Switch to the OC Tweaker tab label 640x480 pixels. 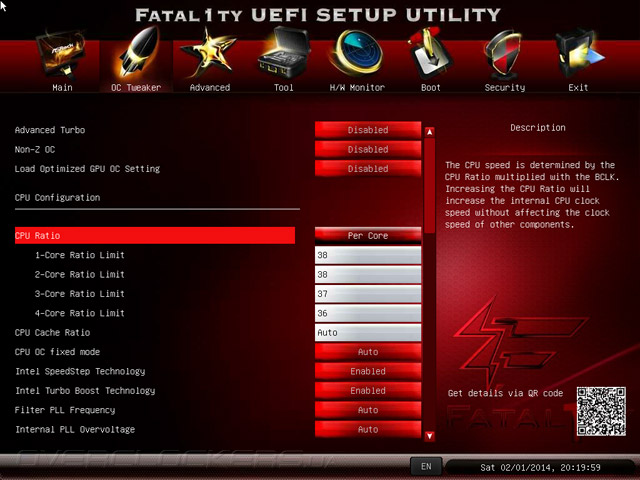[x=136, y=87]
